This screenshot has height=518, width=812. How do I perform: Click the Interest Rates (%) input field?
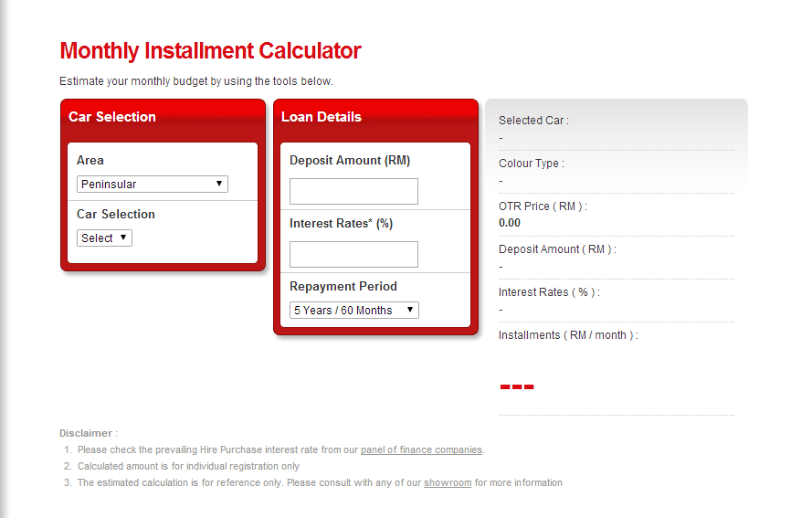pos(353,254)
